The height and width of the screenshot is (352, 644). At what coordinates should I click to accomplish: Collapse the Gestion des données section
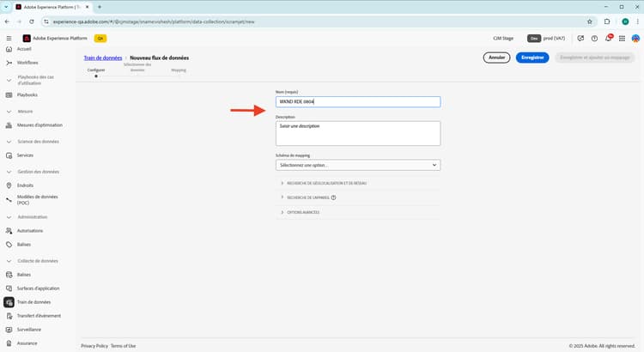pyautogui.click(x=9, y=172)
